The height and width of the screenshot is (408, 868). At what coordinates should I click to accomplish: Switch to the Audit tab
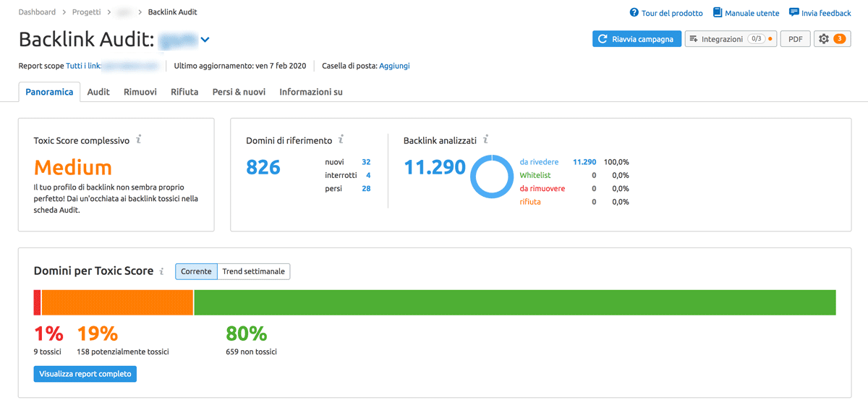pyautogui.click(x=98, y=92)
